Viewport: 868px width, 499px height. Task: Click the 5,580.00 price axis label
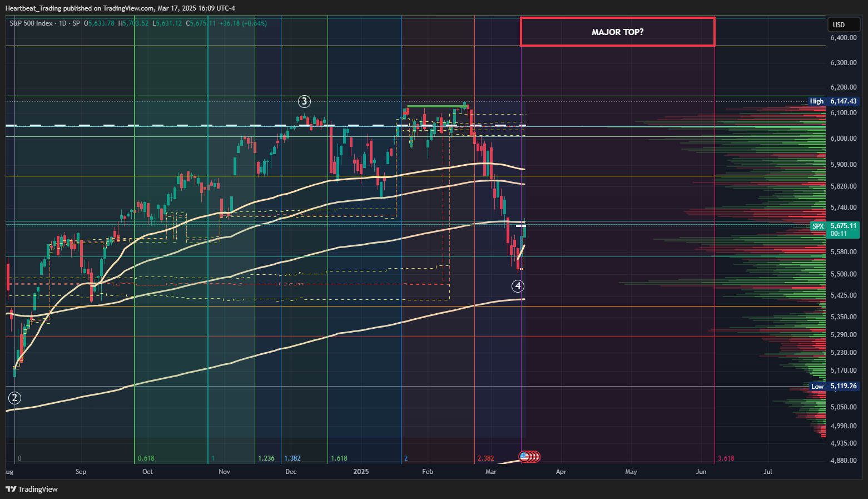coord(844,252)
